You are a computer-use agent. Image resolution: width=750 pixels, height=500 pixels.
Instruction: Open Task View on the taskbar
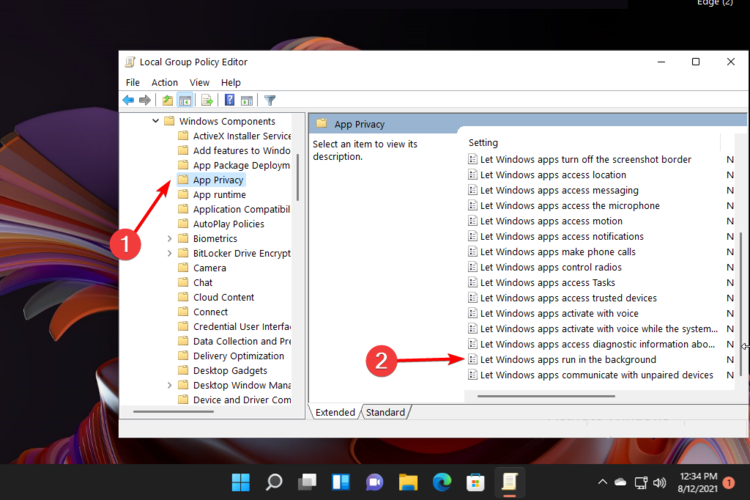(307, 482)
